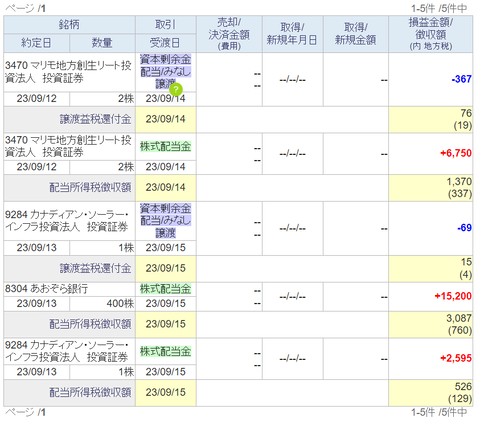Click 23/09/15 date beside 配当所得税徴収額 3,087
The width and height of the screenshot is (480, 422).
coord(166,324)
